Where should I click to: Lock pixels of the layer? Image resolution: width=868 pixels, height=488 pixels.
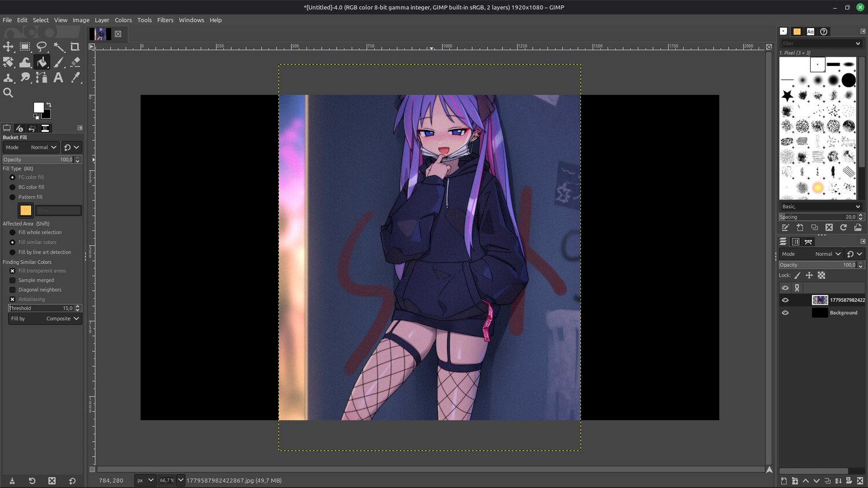tap(797, 275)
